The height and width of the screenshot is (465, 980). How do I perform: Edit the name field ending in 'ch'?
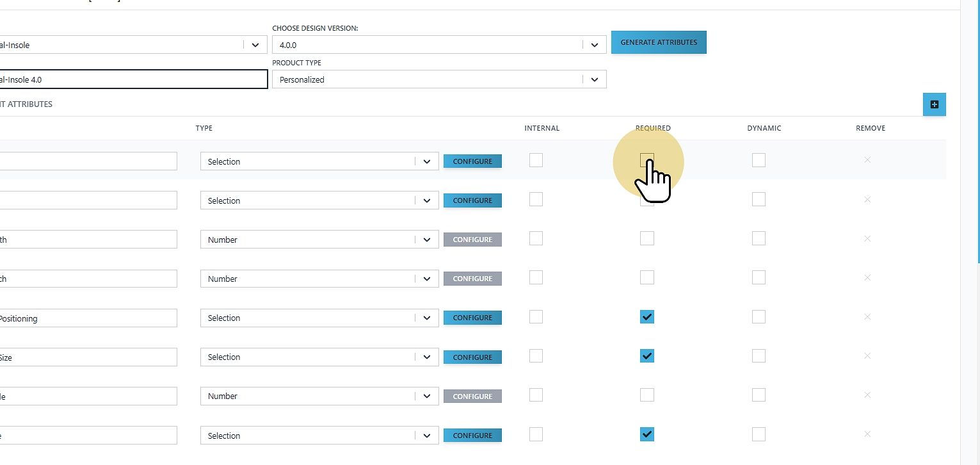pos(88,279)
